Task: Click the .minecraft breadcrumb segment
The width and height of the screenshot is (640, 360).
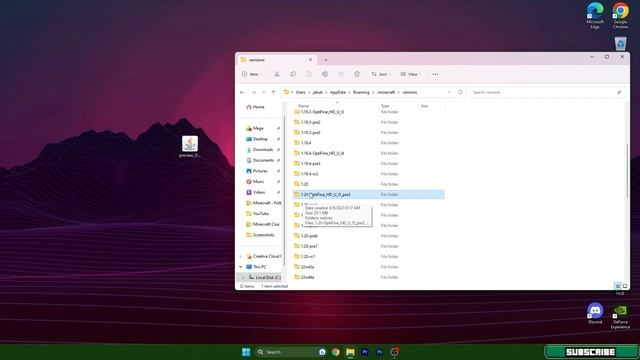Action: tap(386, 92)
